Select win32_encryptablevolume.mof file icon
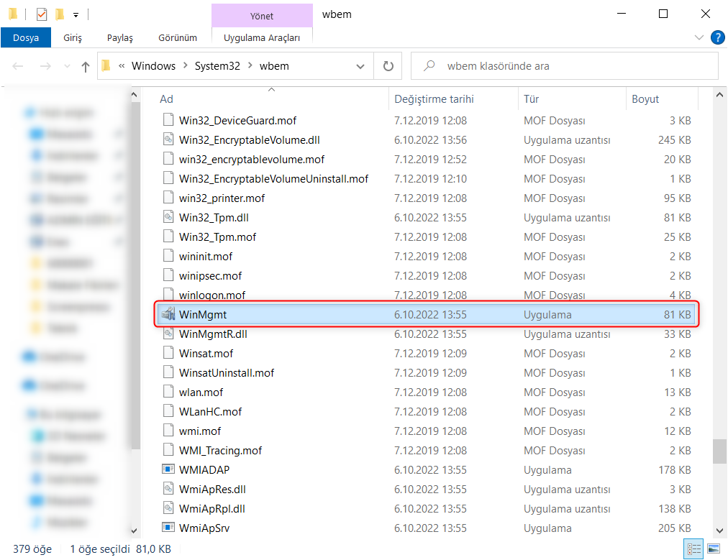 (x=168, y=159)
